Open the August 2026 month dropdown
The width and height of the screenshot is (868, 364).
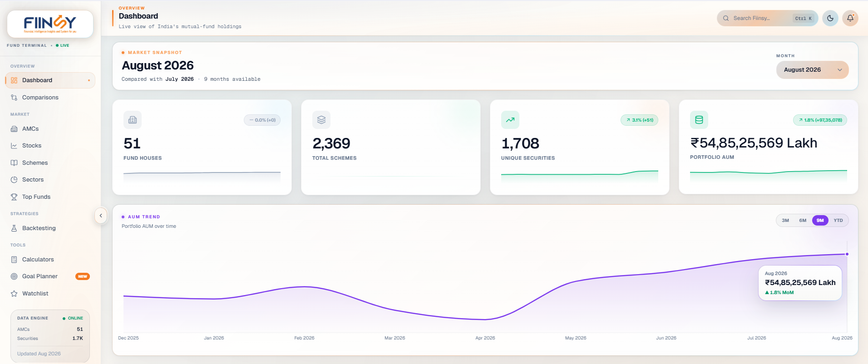click(x=812, y=70)
